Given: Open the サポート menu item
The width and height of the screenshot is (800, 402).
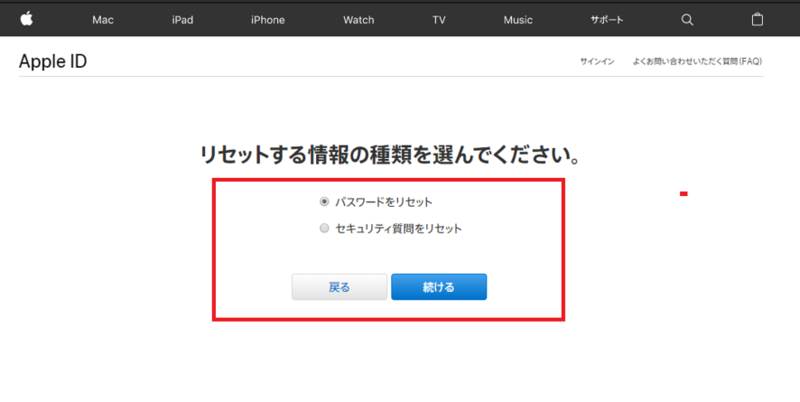Looking at the screenshot, I should (x=607, y=20).
